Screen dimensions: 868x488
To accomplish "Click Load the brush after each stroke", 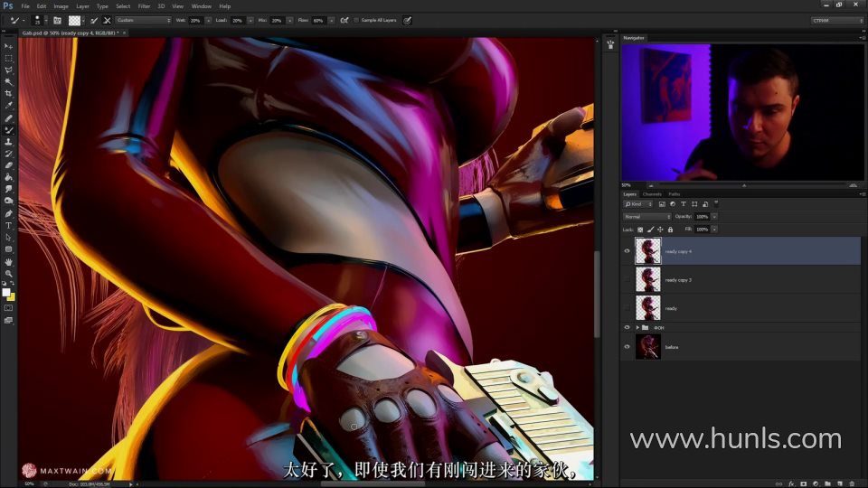I will 94,21.
